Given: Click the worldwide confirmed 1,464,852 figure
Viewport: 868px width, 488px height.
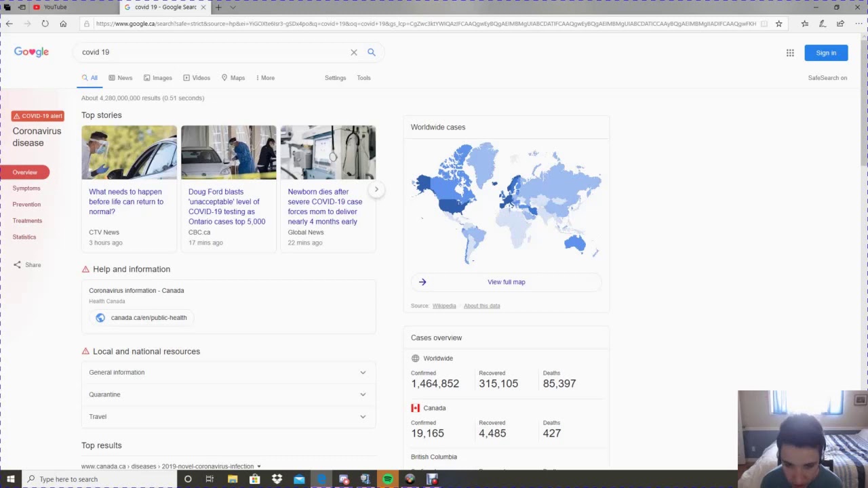Looking at the screenshot, I should coord(435,384).
